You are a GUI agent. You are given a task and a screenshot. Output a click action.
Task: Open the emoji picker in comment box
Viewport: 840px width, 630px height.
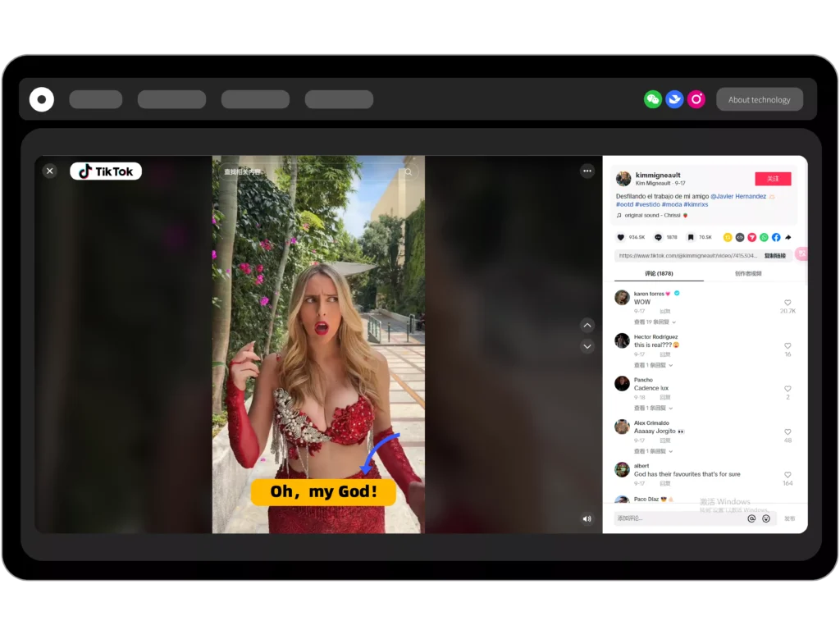click(766, 518)
